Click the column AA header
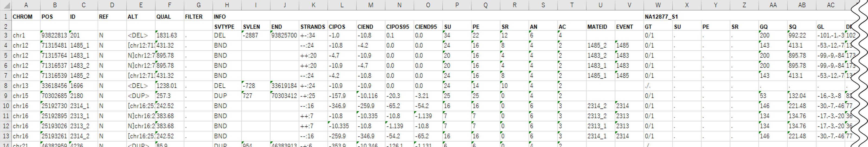This screenshot has height=147, width=868. click(x=773, y=5)
